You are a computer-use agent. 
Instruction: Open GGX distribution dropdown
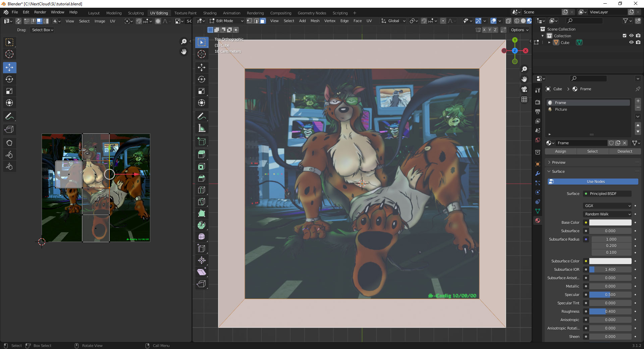(607, 206)
